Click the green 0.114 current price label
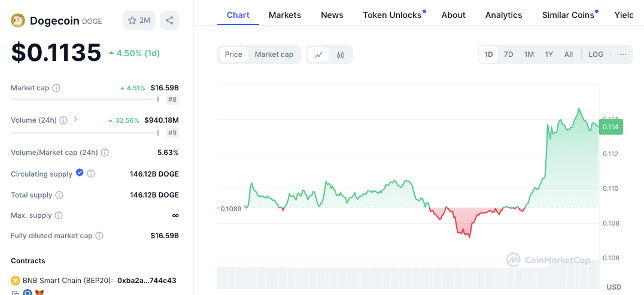The height and width of the screenshot is (295, 644). click(611, 127)
